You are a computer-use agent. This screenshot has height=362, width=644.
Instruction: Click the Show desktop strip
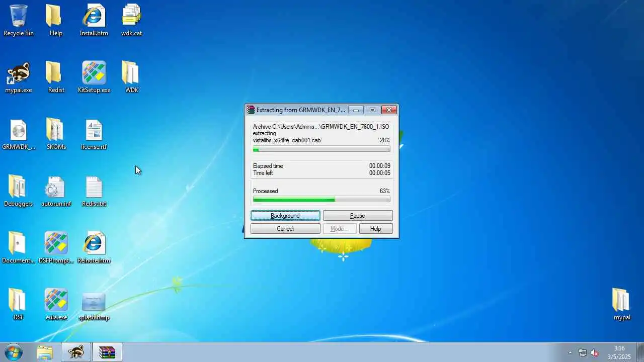click(x=640, y=352)
